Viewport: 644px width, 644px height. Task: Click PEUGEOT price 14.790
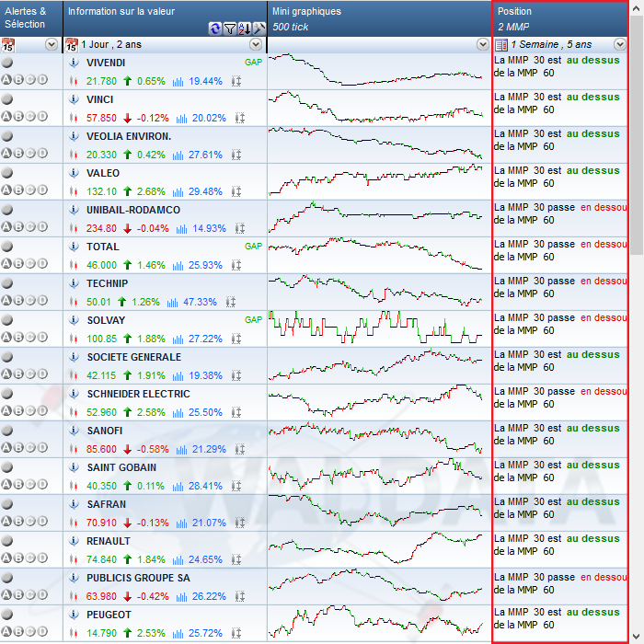(101, 633)
